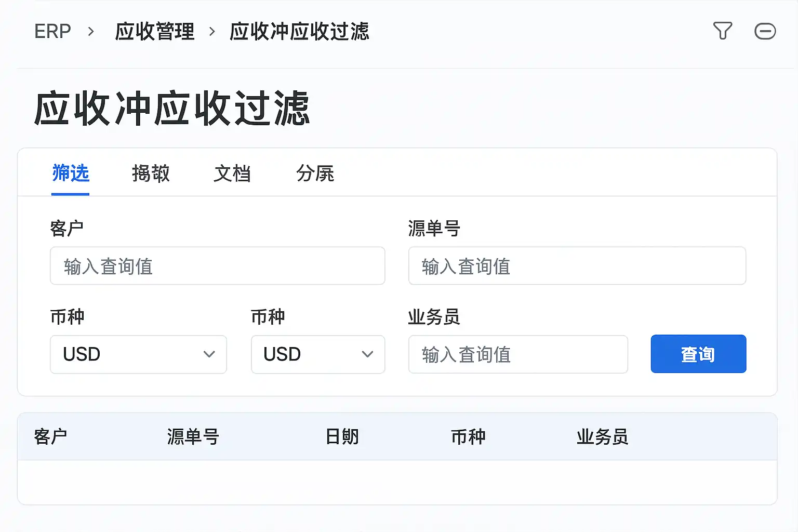Switch to the 筛选 tab
The width and height of the screenshot is (798, 532).
coord(71,174)
